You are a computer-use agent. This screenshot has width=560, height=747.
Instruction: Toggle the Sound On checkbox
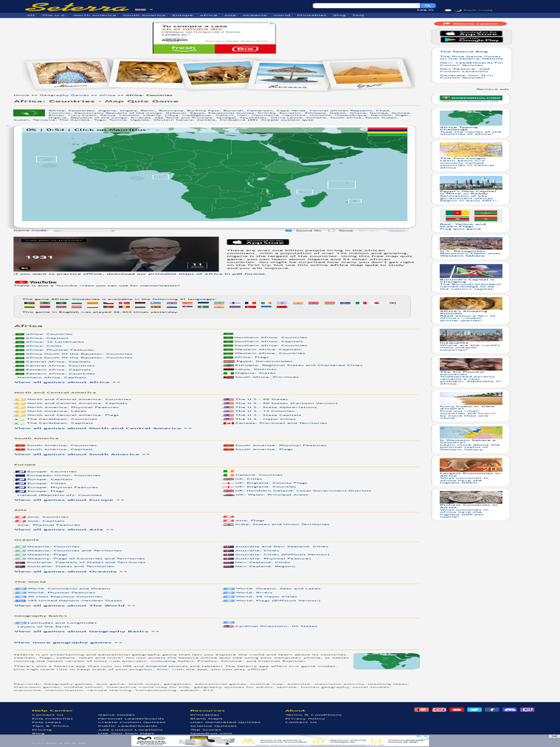pos(288,231)
